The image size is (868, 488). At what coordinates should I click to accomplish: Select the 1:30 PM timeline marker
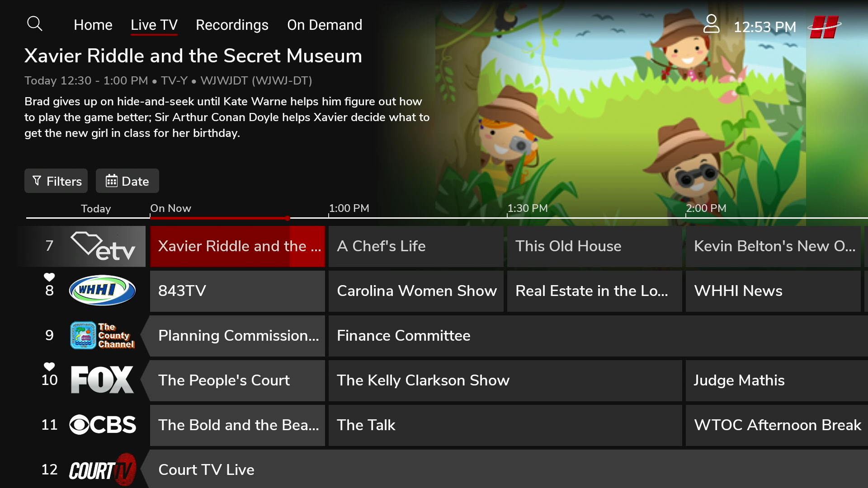[527, 208]
